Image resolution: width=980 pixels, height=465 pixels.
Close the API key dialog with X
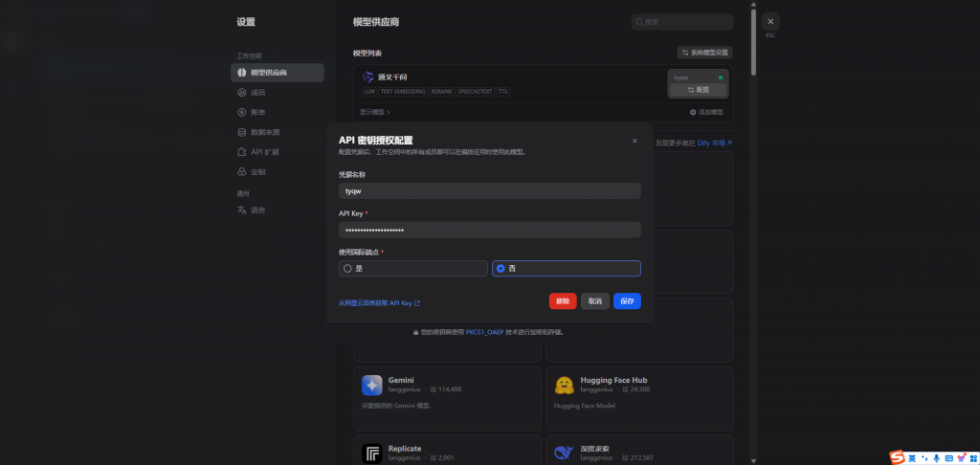pyautogui.click(x=635, y=141)
